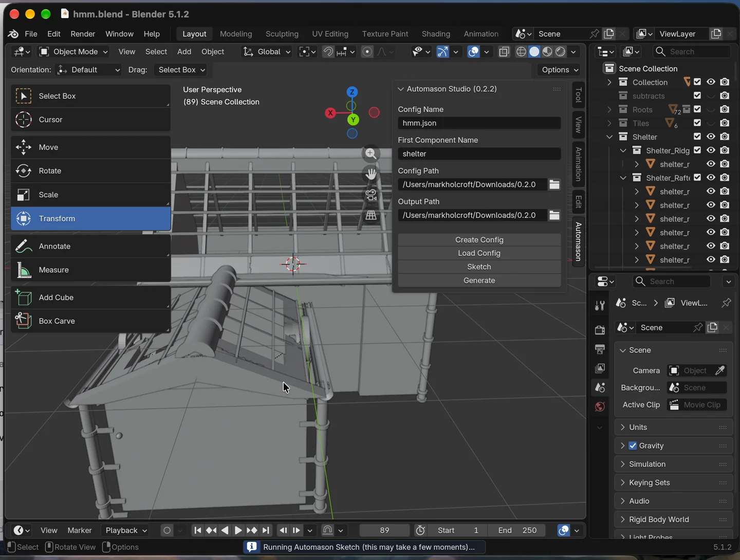Screen dimensions: 740x560
Task: Browse for Output Path folder
Action: (x=554, y=215)
